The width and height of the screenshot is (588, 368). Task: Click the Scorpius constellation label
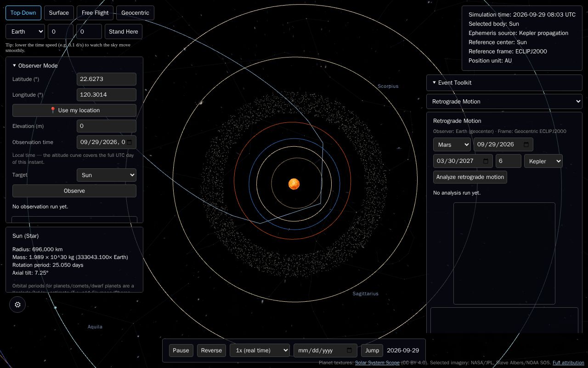coord(388,86)
